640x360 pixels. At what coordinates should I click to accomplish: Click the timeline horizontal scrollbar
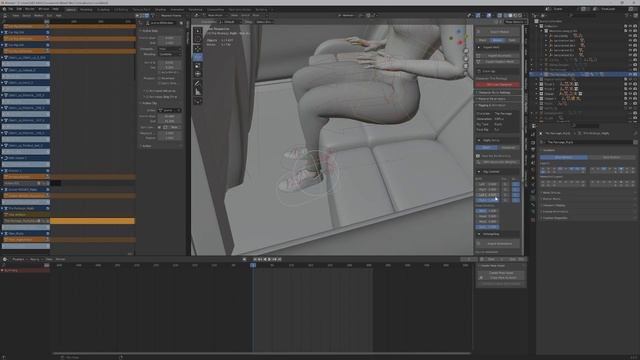pos(261,353)
